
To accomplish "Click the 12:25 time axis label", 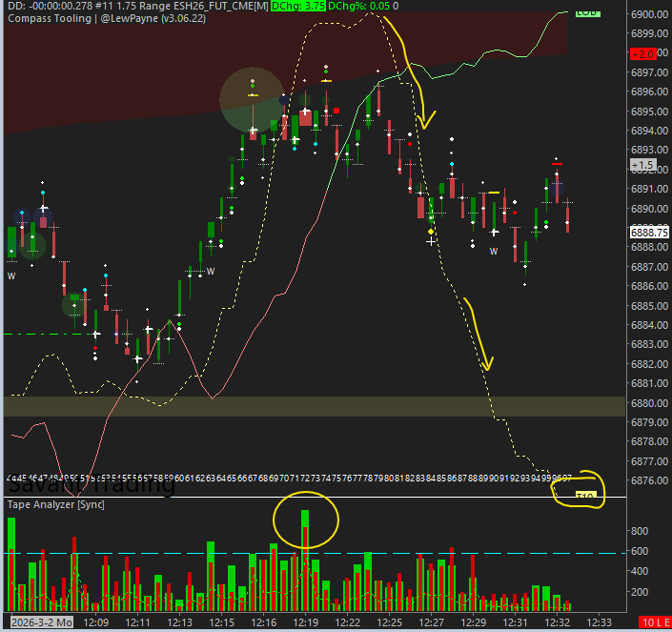I will (x=390, y=622).
